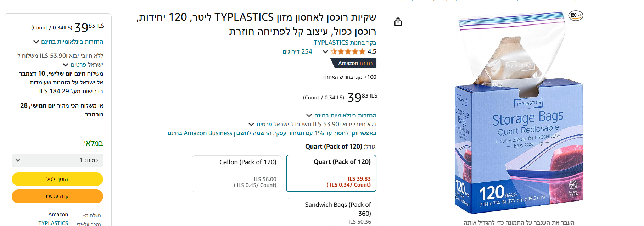644x226 pixels.
Task: Choose Sandwich Bags (Pack of 360) option
Action: point(331,212)
